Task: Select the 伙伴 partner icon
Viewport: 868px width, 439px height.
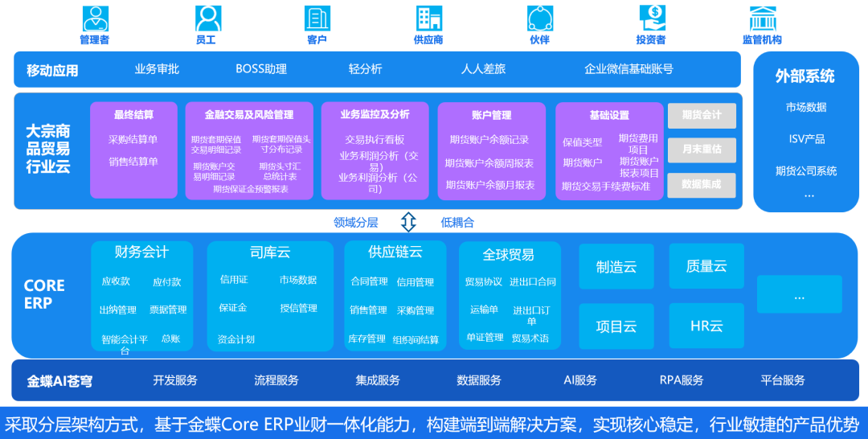Action: point(539,18)
